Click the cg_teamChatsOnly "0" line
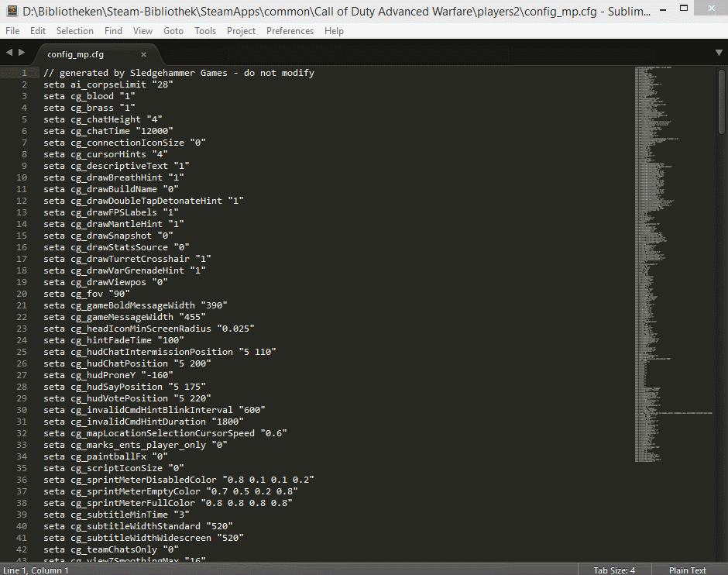Image resolution: width=728 pixels, height=575 pixels. click(x=111, y=549)
